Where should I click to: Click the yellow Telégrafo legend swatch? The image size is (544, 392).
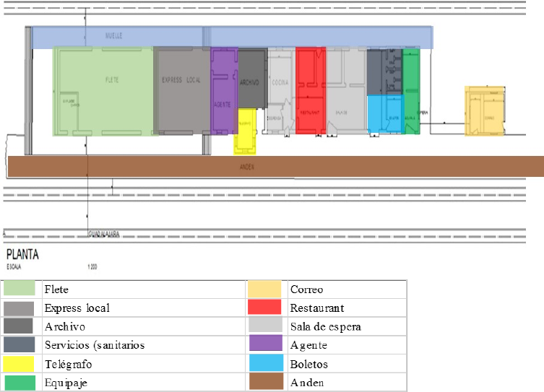tap(20, 364)
